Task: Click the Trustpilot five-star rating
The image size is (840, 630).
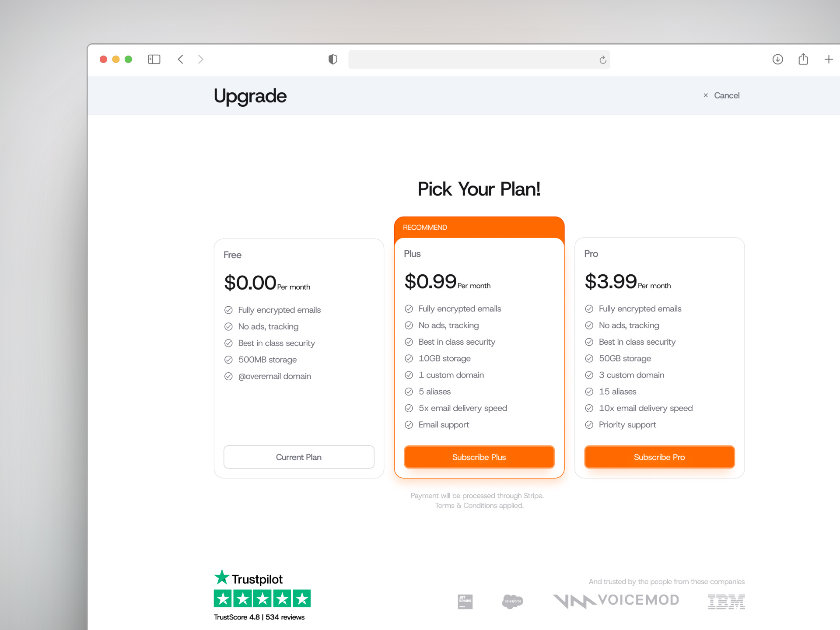Action: click(262, 598)
